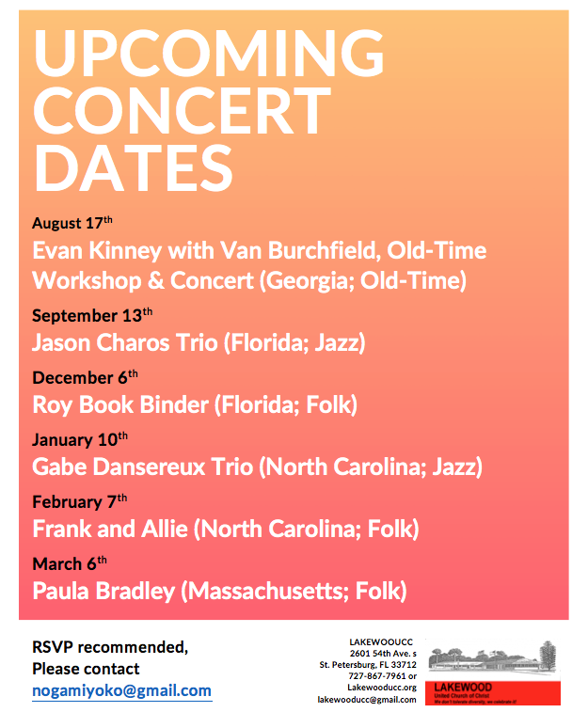Click the Roy Book Binder listing
This screenshot has width=588, height=728.
pos(195,404)
